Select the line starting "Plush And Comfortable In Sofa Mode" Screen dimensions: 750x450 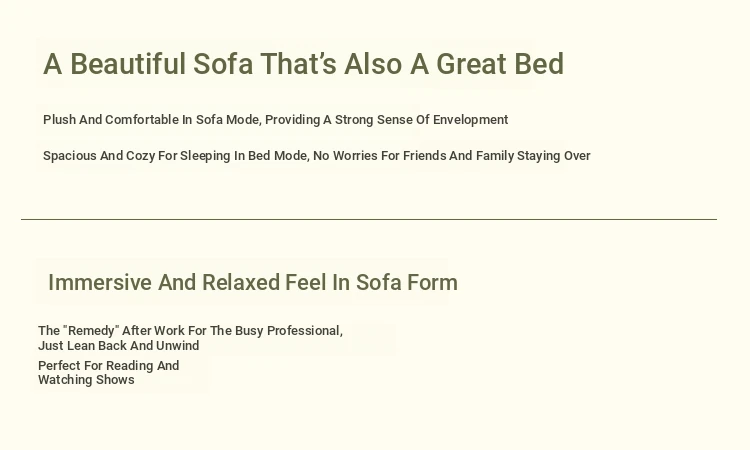pyautogui.click(x=276, y=120)
